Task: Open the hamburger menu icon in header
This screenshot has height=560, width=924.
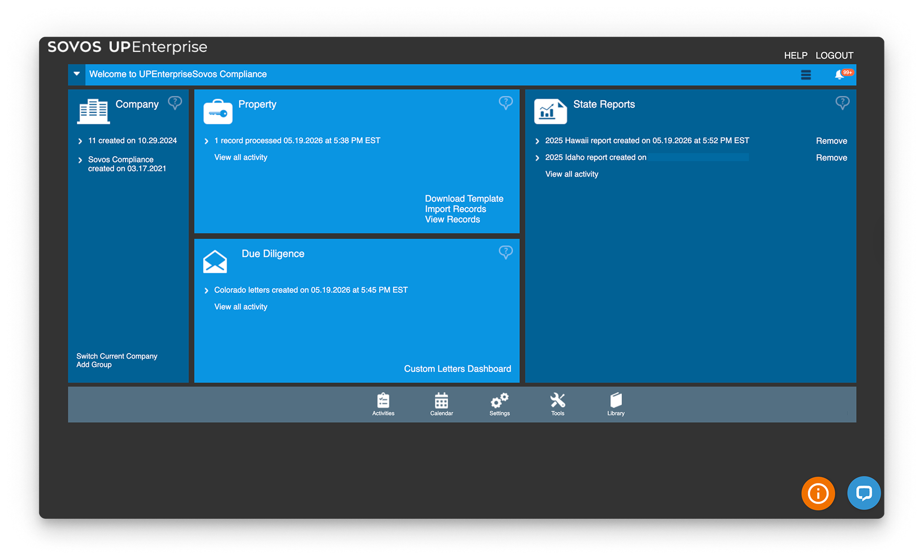Action: pyautogui.click(x=806, y=75)
